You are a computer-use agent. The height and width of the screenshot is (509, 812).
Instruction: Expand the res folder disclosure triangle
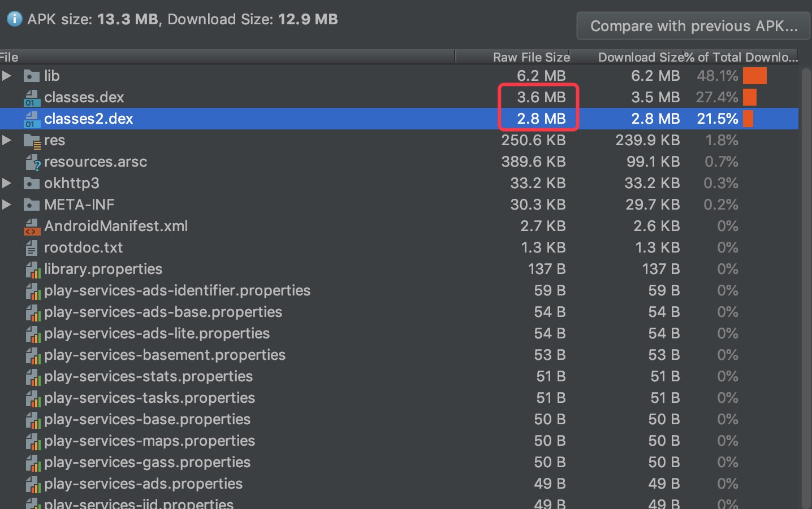7,140
